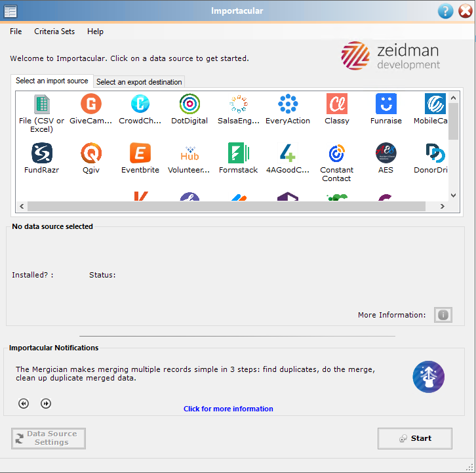Choose EveryAction as import source
Image resolution: width=476 pixels, height=473 pixels.
(x=288, y=110)
